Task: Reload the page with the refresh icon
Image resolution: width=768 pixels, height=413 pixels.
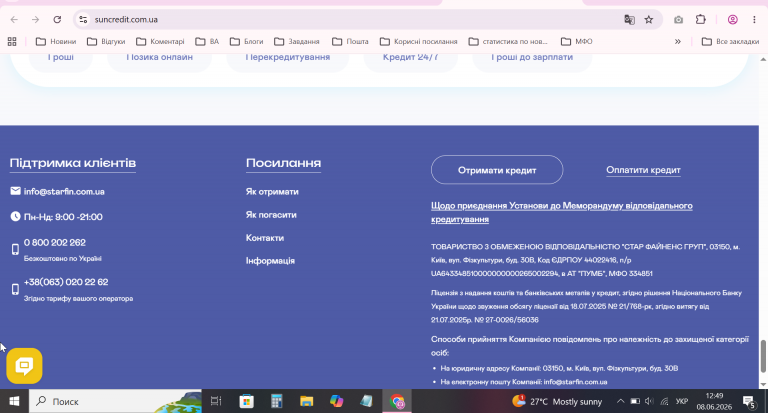Action: tap(57, 20)
